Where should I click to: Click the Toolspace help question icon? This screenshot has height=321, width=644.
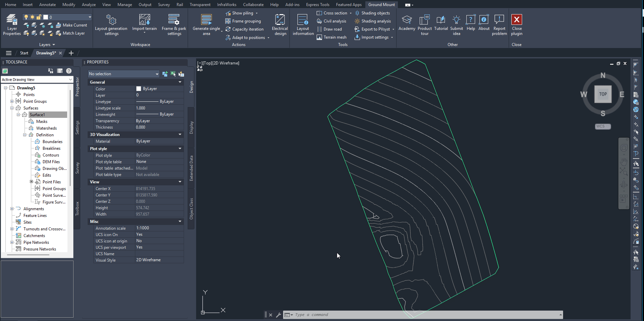pos(69,71)
